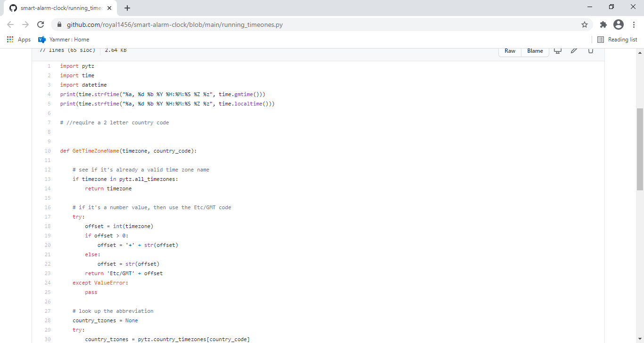Open the Chrome profile avatar menu
The image size is (644, 343).
(619, 24)
